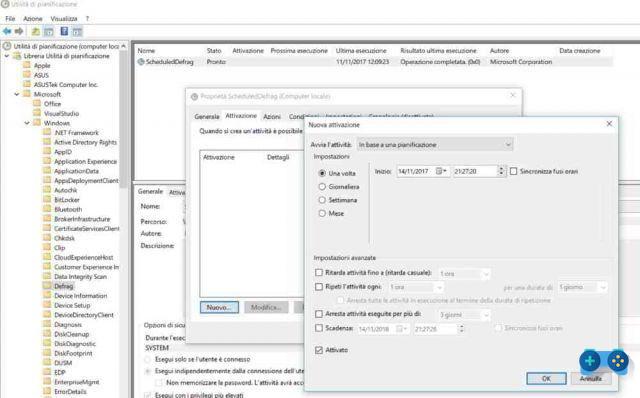The width and height of the screenshot is (640, 398).
Task: Collapse the Microsoft tree node
Action: (17, 94)
